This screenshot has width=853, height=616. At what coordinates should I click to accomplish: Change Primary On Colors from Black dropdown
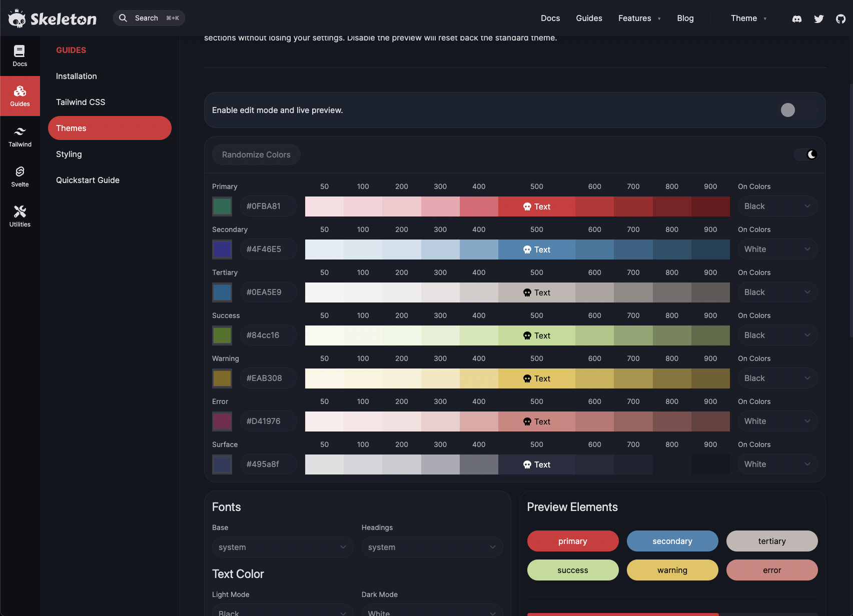[x=777, y=206]
